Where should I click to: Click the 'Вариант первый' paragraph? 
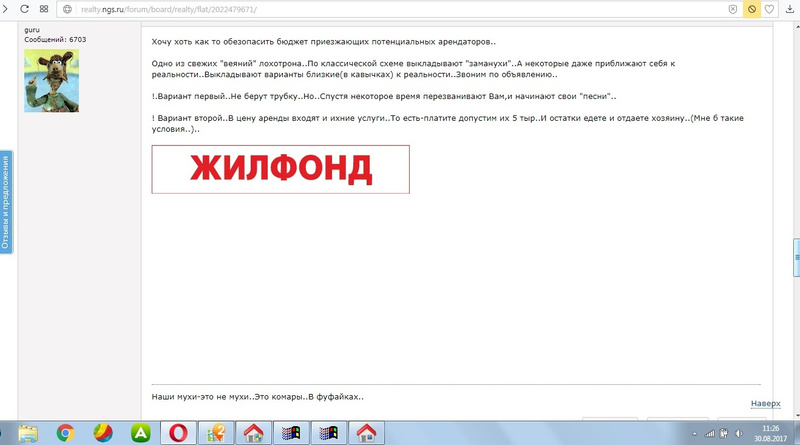tap(384, 96)
